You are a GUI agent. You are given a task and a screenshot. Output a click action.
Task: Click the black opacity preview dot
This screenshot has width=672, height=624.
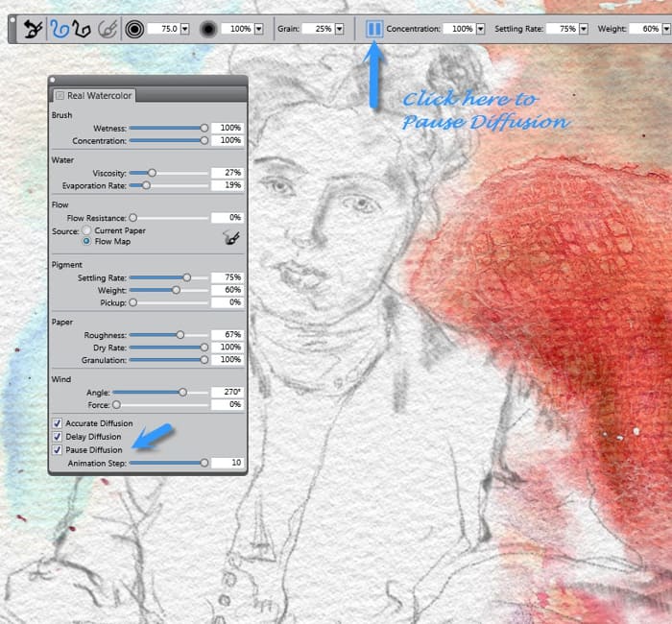[208, 29]
